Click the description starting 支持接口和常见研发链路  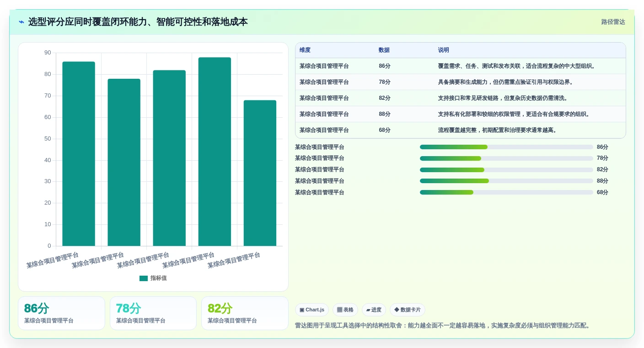click(503, 98)
